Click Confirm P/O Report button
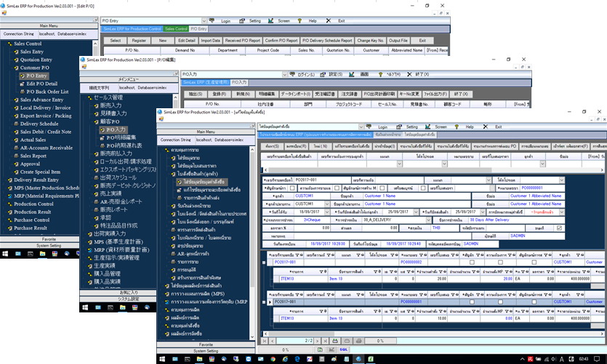 (x=281, y=40)
